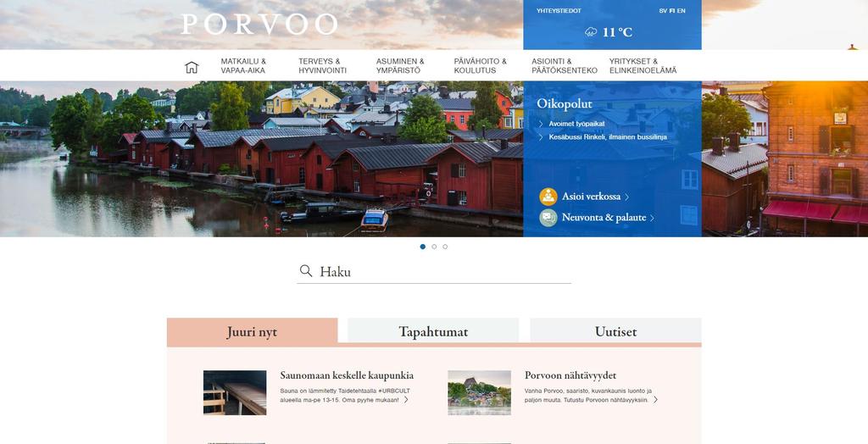Open Asuminen & Ympäristö menu
The width and height of the screenshot is (868, 444).
(400, 66)
